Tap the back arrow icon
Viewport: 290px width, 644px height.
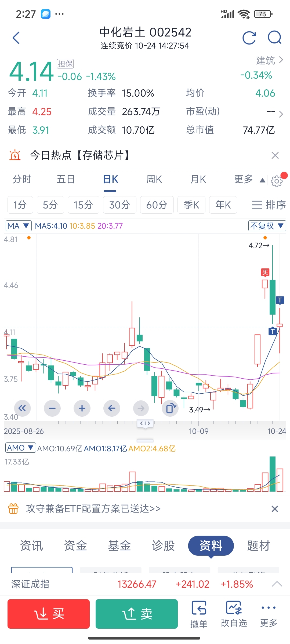point(16,38)
